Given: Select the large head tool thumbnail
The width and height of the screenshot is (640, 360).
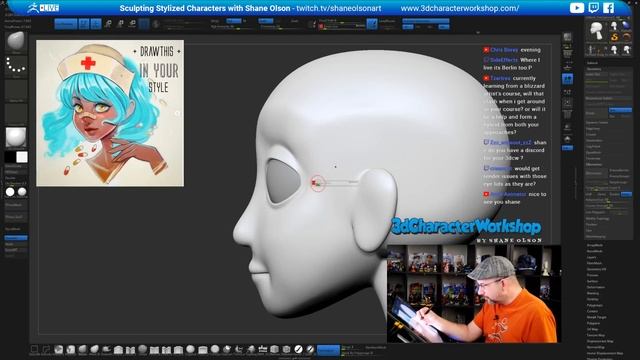Looking at the screenshot, I should pos(596,31).
